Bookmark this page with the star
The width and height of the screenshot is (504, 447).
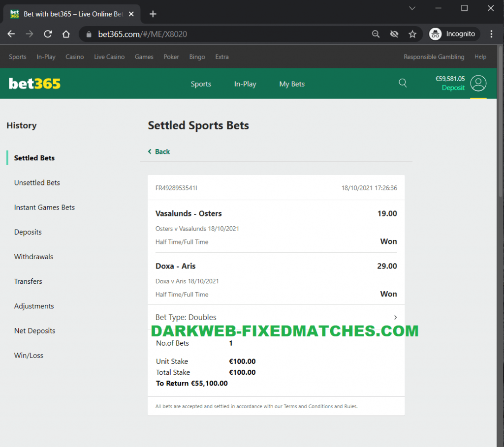click(412, 34)
